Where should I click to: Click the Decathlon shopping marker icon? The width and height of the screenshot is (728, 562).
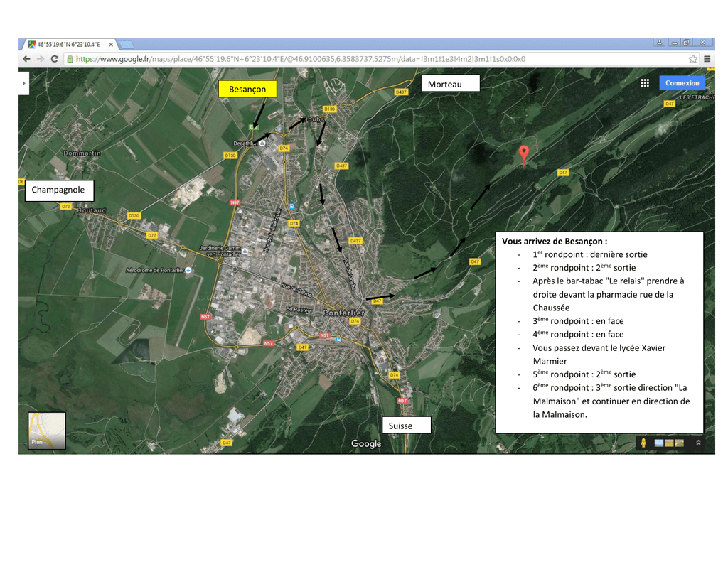point(263,144)
